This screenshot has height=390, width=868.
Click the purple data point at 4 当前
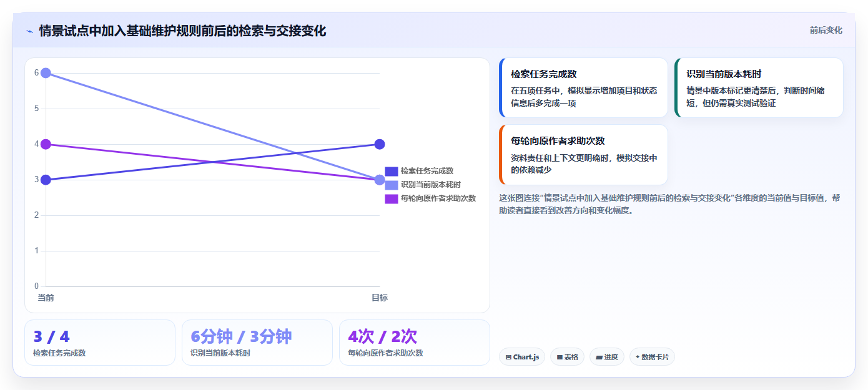[46, 144]
